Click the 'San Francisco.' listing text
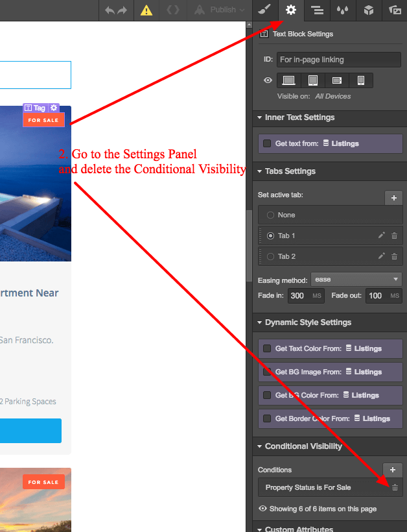This screenshot has width=407, height=532. point(27,340)
